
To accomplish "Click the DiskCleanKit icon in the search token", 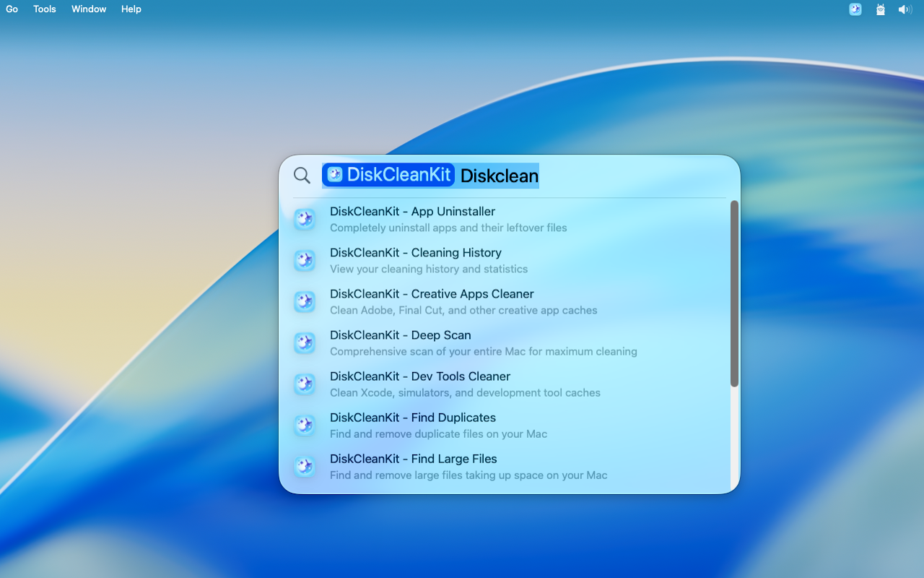I will click(x=334, y=174).
